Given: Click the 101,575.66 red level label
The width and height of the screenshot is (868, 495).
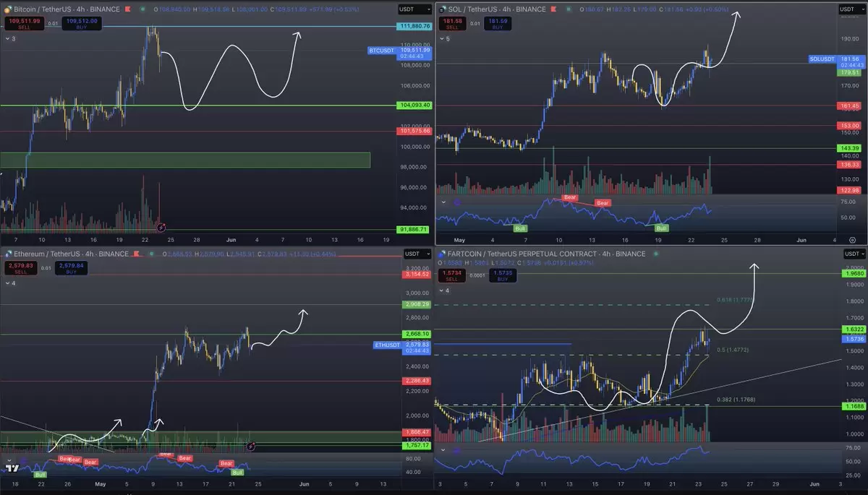Looking at the screenshot, I should (415, 131).
